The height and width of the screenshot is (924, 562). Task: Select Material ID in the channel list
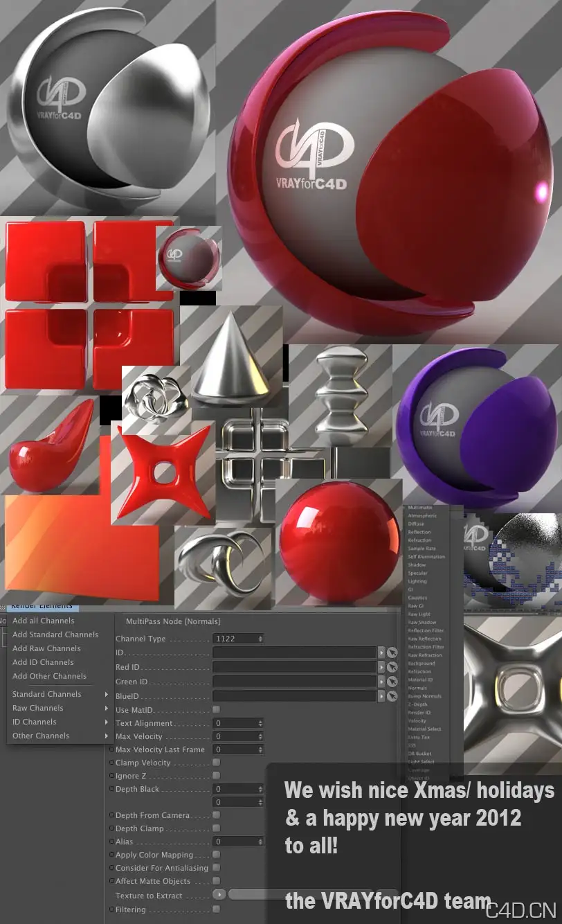point(420,680)
